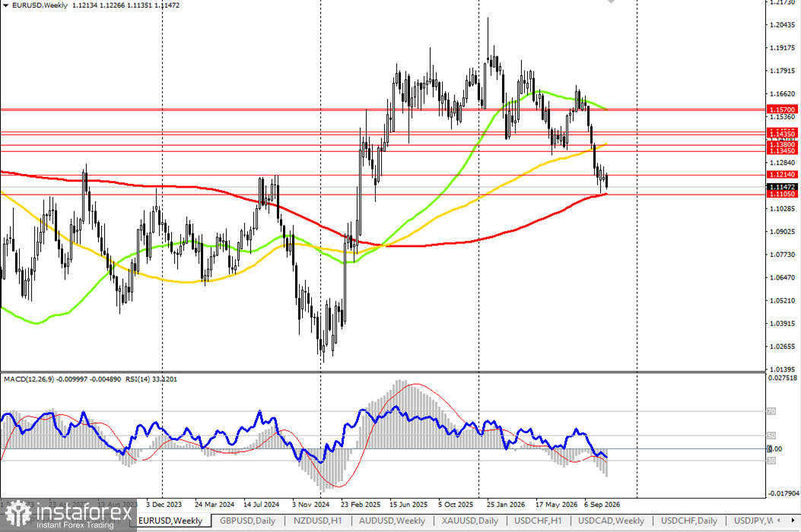Switch to the EURUSD,Weekly chart tab
The height and width of the screenshot is (532, 801).
170,521
